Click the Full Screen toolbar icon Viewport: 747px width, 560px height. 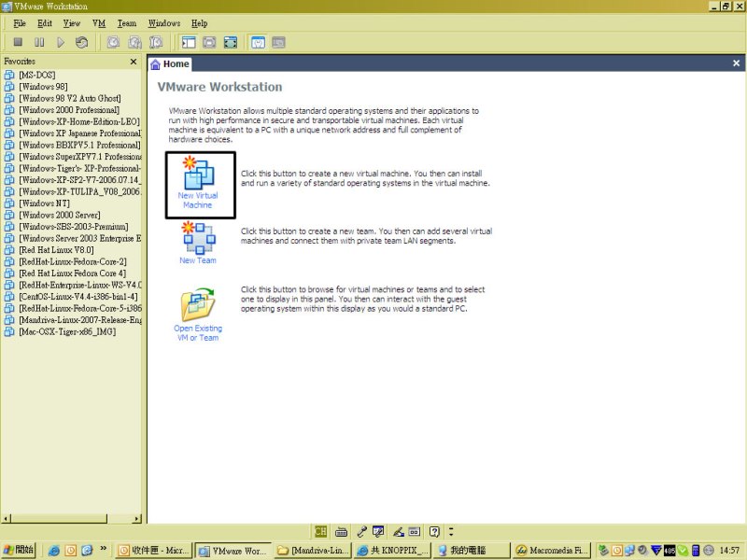[231, 42]
